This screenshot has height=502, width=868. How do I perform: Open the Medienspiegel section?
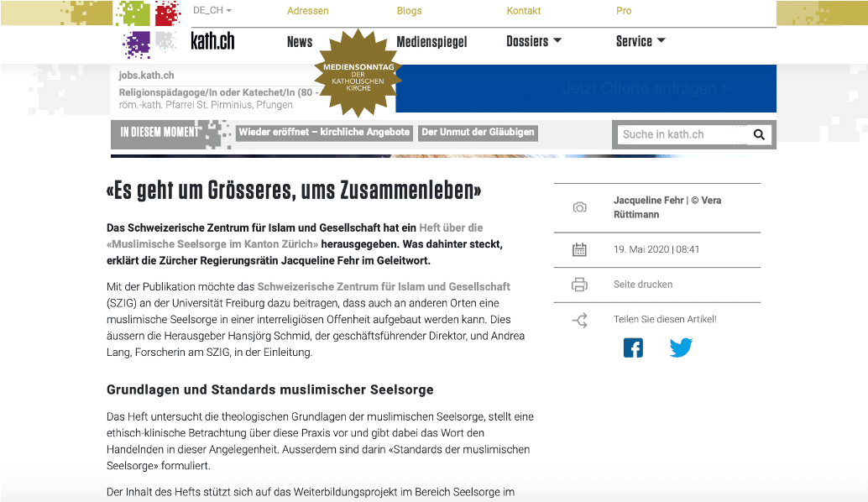431,41
